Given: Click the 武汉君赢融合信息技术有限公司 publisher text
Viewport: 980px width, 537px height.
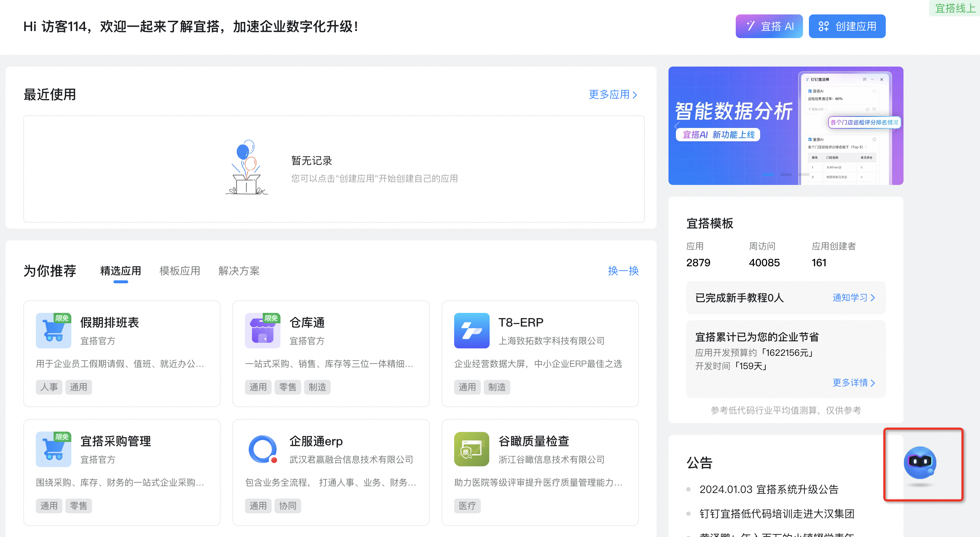Looking at the screenshot, I should coord(351,460).
